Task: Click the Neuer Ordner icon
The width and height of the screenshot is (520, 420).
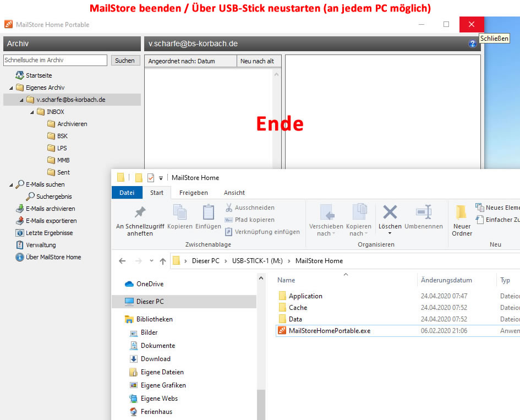Action: point(461,212)
